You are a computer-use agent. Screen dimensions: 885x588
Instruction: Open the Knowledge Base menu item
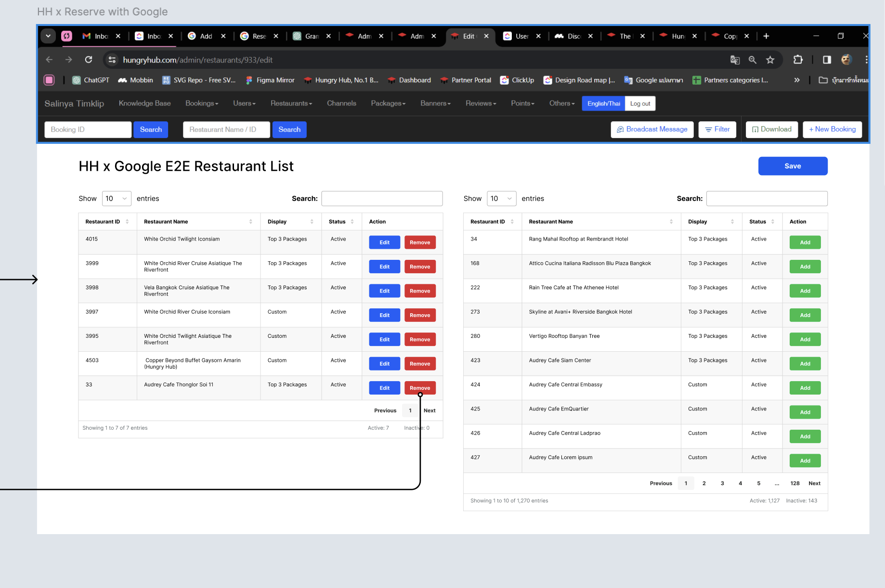pyautogui.click(x=144, y=103)
